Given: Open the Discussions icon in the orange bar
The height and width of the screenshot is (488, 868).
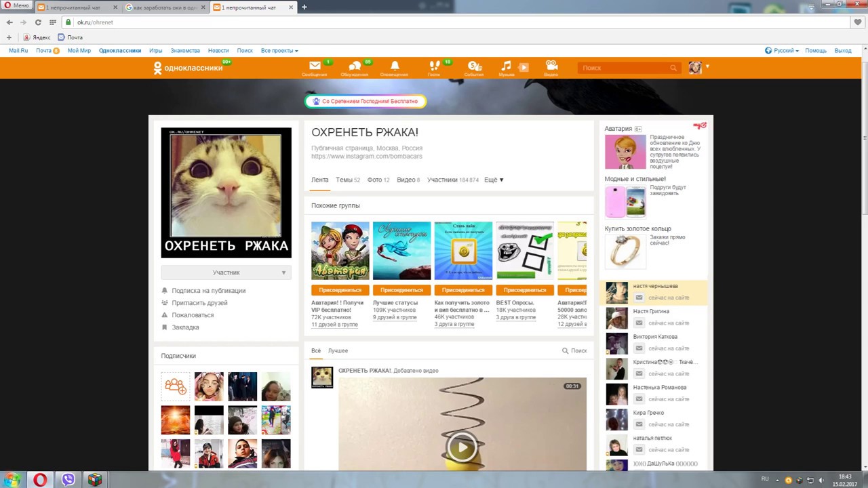Looking at the screenshot, I should point(355,66).
